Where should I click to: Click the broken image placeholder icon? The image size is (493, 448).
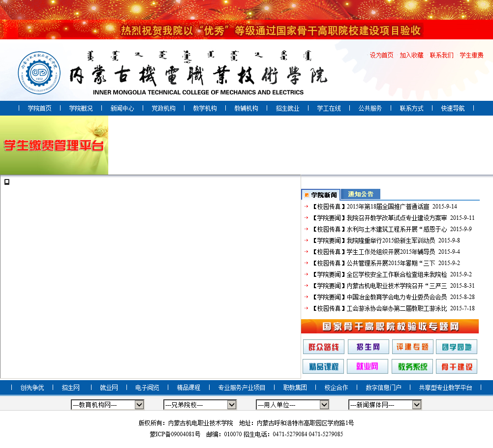tap(7, 181)
